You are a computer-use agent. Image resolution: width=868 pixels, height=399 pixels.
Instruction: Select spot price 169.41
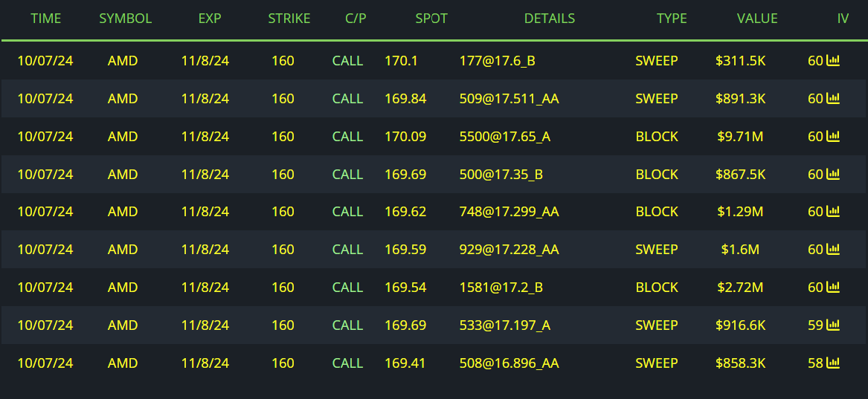405,363
